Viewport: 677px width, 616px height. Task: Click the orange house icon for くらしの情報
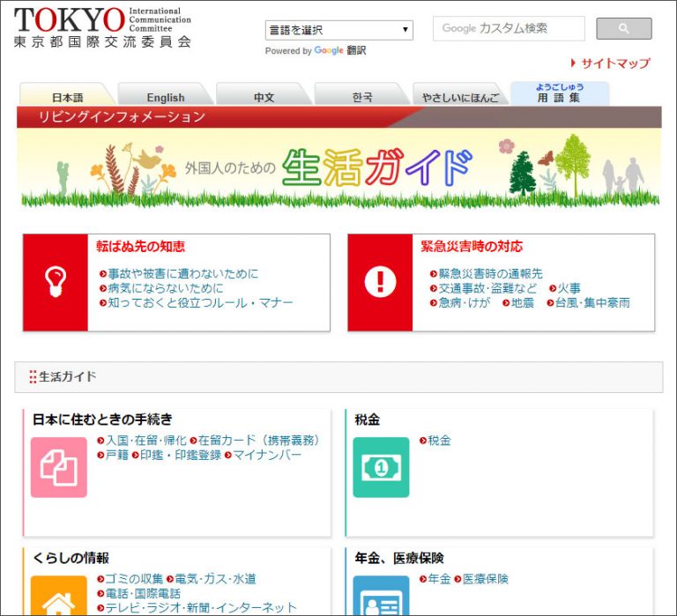tap(59, 597)
